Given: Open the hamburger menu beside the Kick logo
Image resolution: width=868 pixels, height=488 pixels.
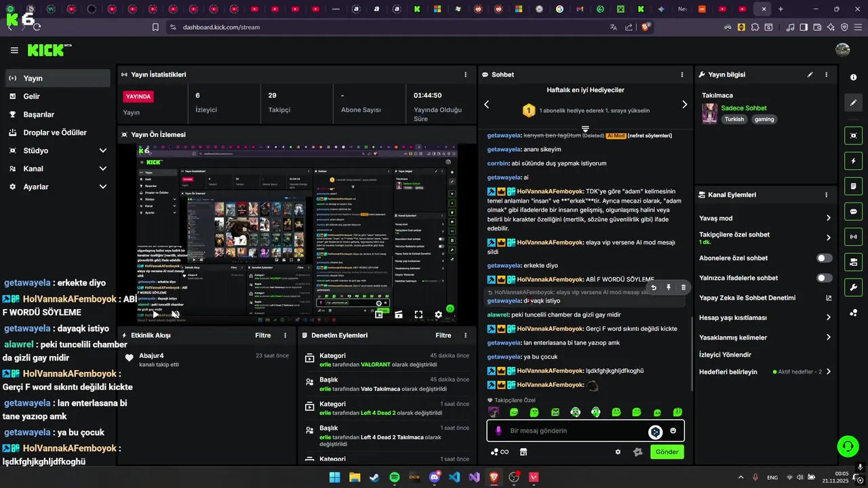Looking at the screenshot, I should click(x=14, y=50).
